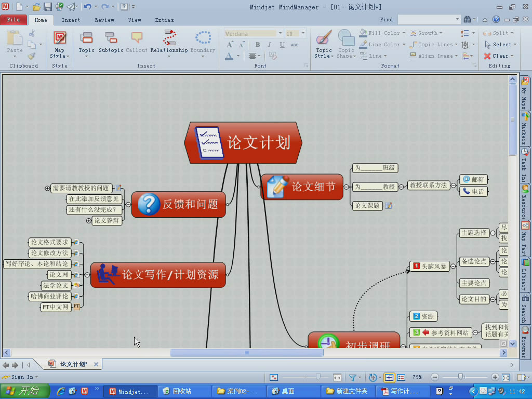Open Topic Shape options
This screenshot has width=532, height=399.
point(346,45)
